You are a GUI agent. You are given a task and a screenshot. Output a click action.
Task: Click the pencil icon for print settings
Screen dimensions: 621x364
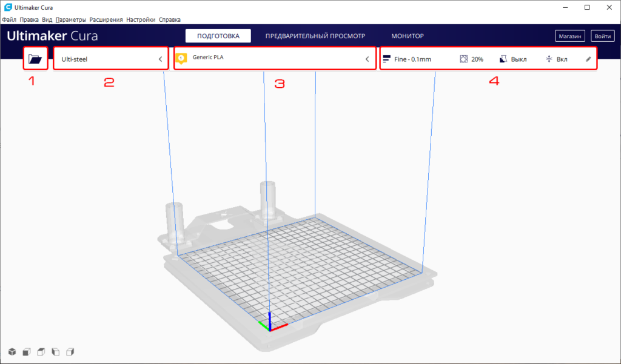(x=588, y=59)
